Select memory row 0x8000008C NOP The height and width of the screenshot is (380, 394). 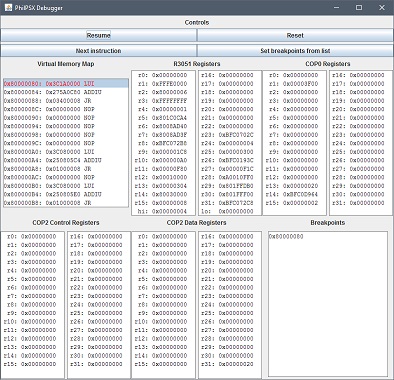pos(66,109)
